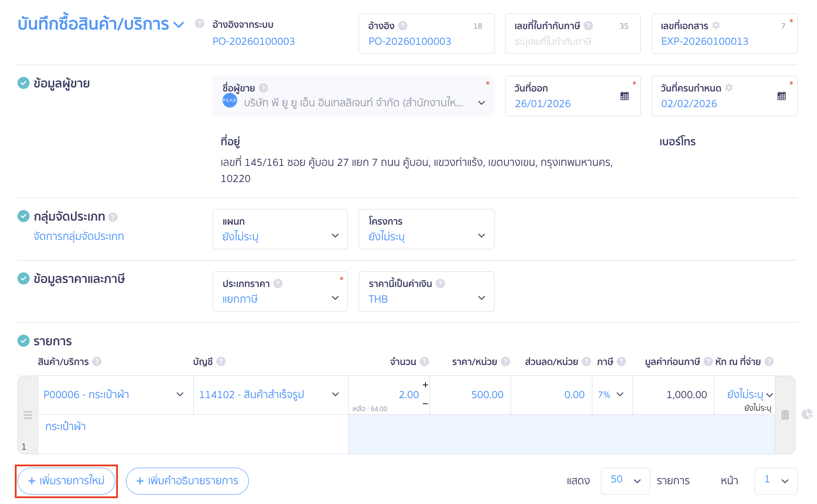
Task: Open the บันทึกซื้อสินค้า/บริการ title menu
Action: pos(178,24)
